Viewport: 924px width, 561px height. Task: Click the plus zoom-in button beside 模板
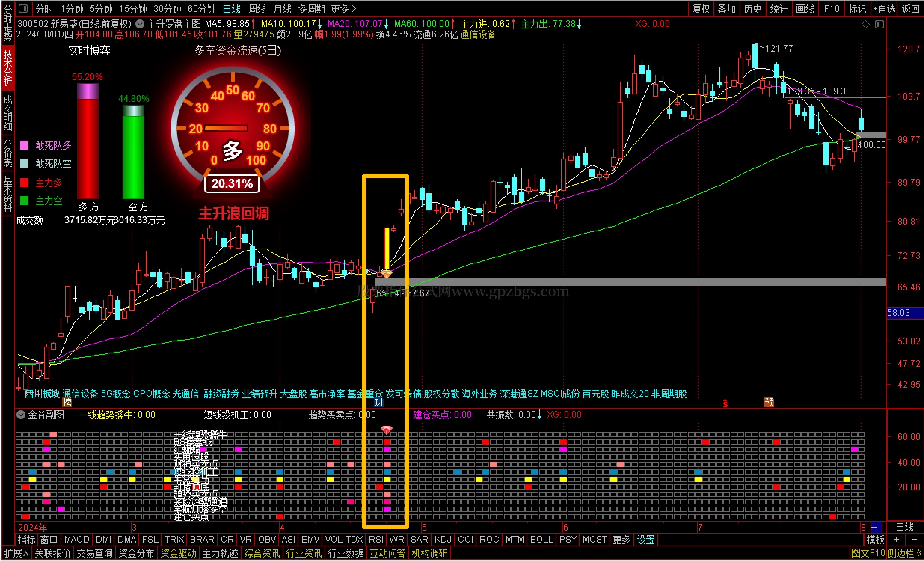(896, 540)
